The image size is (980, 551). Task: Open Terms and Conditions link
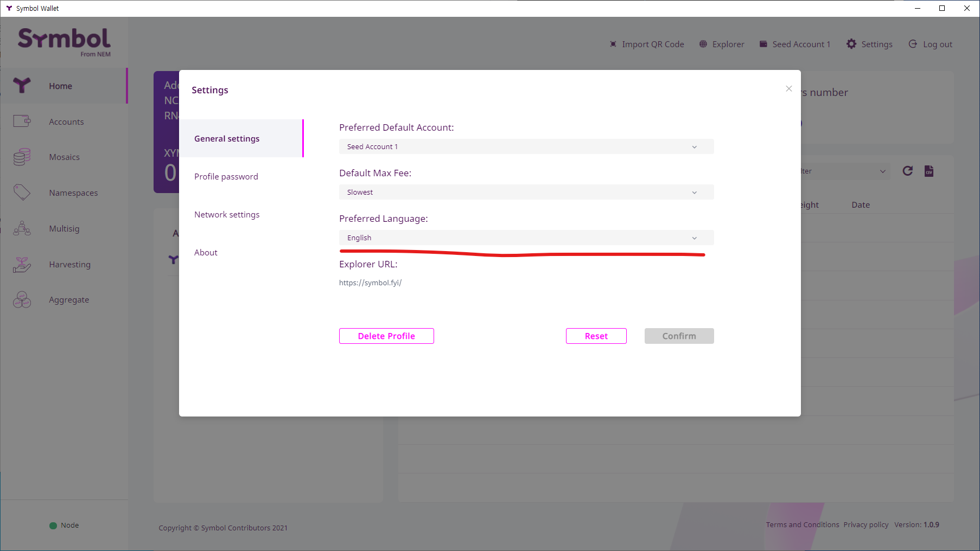803,524
